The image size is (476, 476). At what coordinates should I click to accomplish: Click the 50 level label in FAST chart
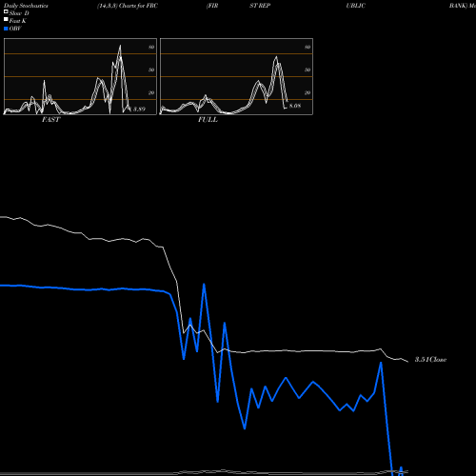151,69
